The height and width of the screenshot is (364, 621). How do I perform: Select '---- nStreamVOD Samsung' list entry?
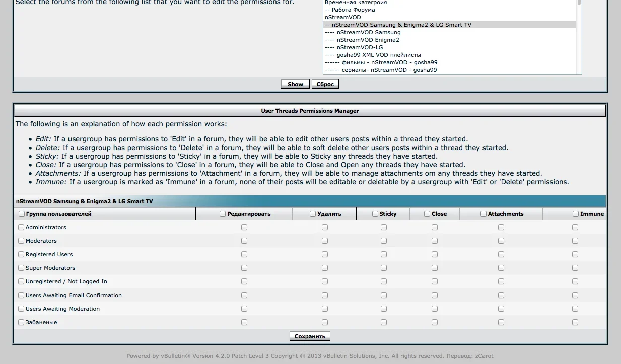[450, 32]
